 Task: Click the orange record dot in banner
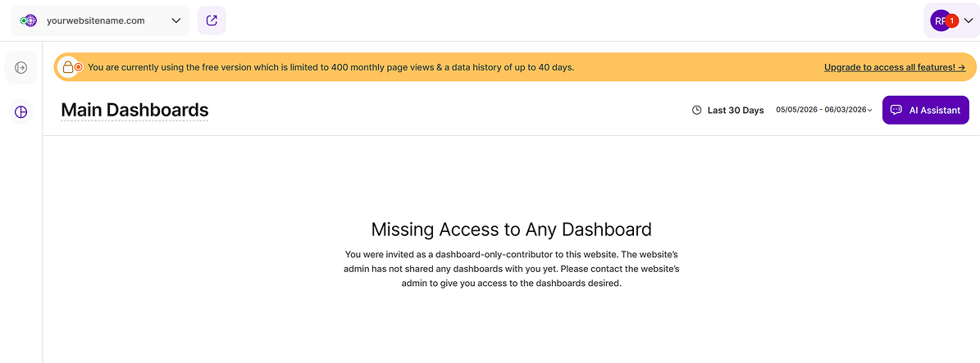tap(79, 67)
